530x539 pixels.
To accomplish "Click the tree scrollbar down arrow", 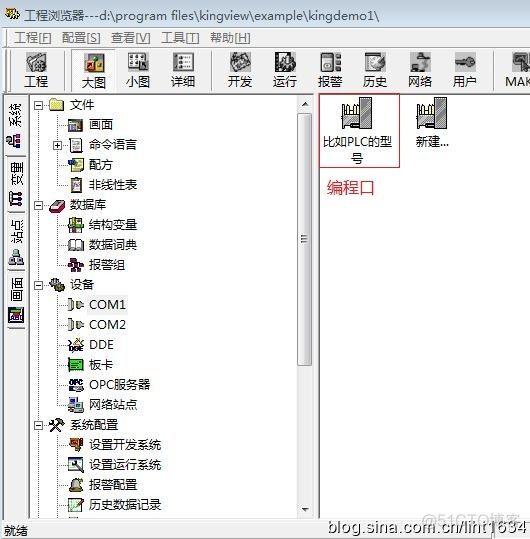I will point(305,509).
